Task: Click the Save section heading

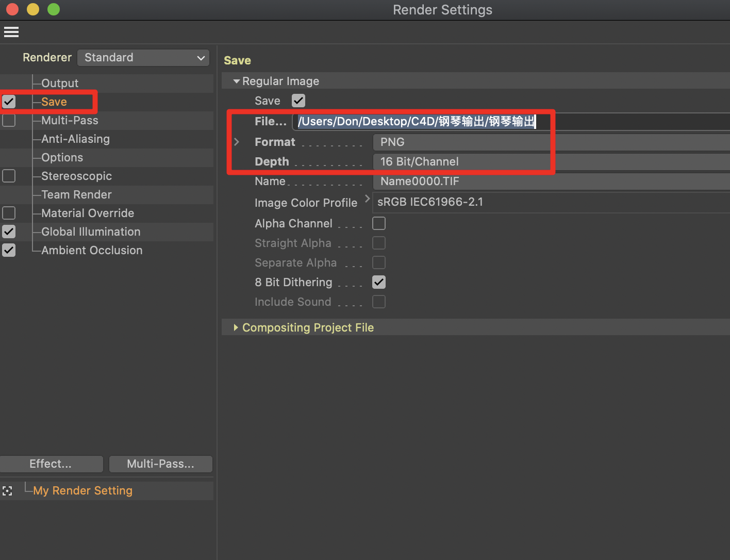Action: [x=237, y=60]
